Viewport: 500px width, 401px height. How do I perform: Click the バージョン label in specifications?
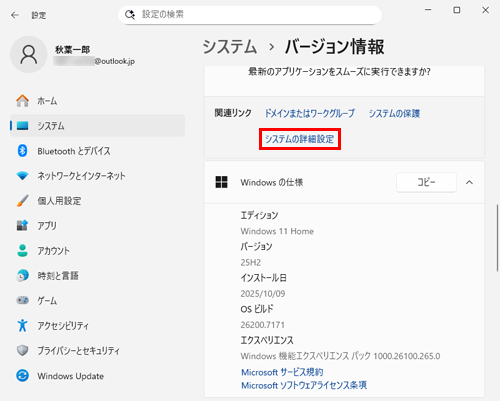(x=256, y=247)
